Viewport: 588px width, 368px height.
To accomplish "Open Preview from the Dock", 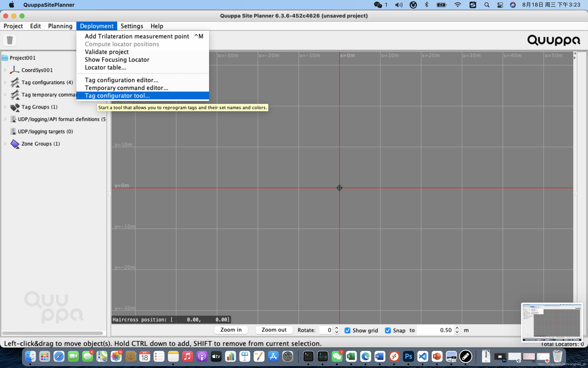I will pyautogui.click(x=451, y=357).
